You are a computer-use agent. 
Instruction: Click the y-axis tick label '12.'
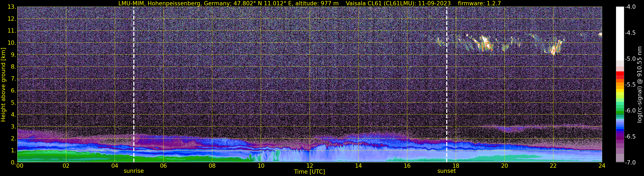(12, 19)
